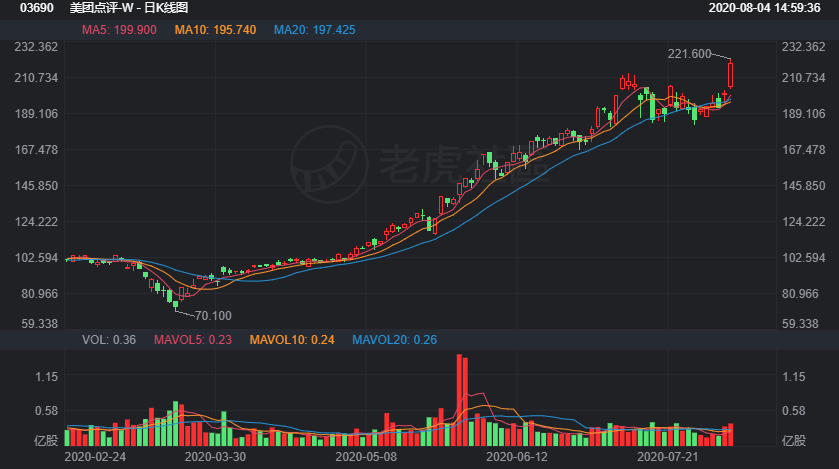Click the right axis 59.338 price label
The width and height of the screenshot is (839, 469).
(800, 324)
